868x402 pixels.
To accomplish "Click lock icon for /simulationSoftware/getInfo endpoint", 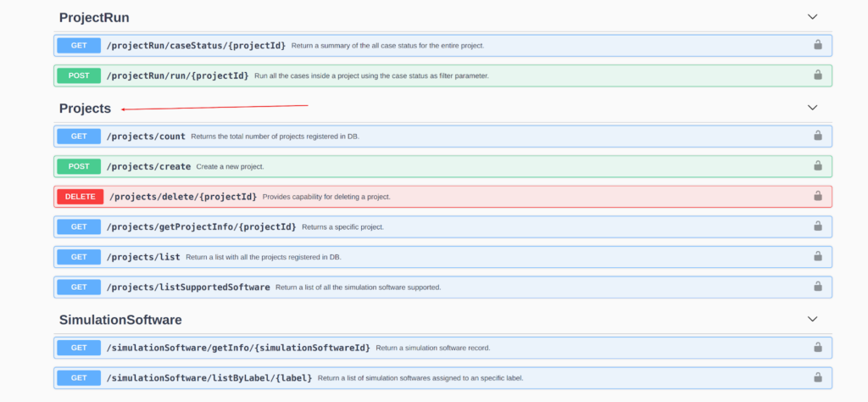I will tap(818, 347).
